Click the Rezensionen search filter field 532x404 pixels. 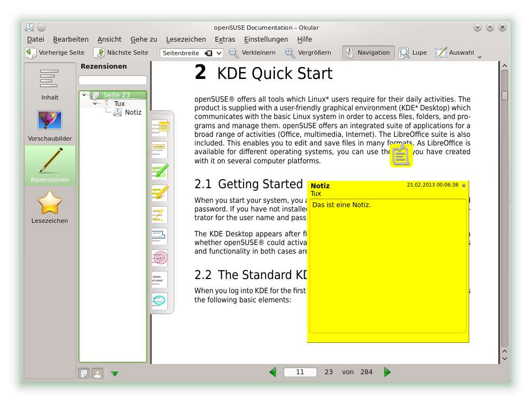(113, 80)
